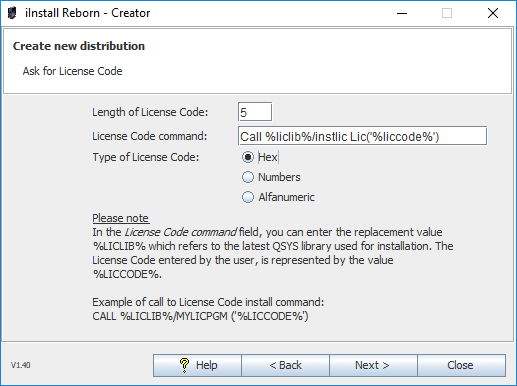Click the License Code command input field
This screenshot has height=386, width=517.
click(x=362, y=136)
